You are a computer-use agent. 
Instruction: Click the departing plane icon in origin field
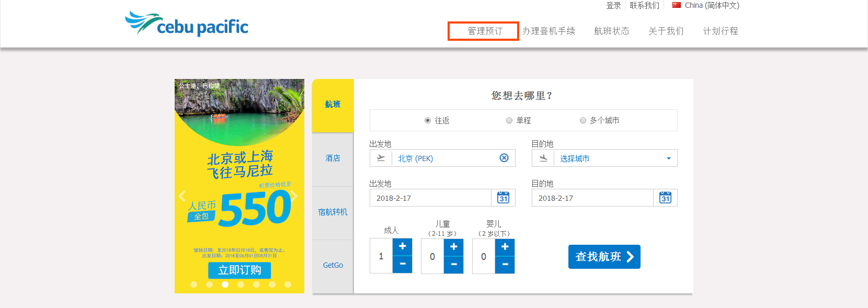[x=381, y=158]
